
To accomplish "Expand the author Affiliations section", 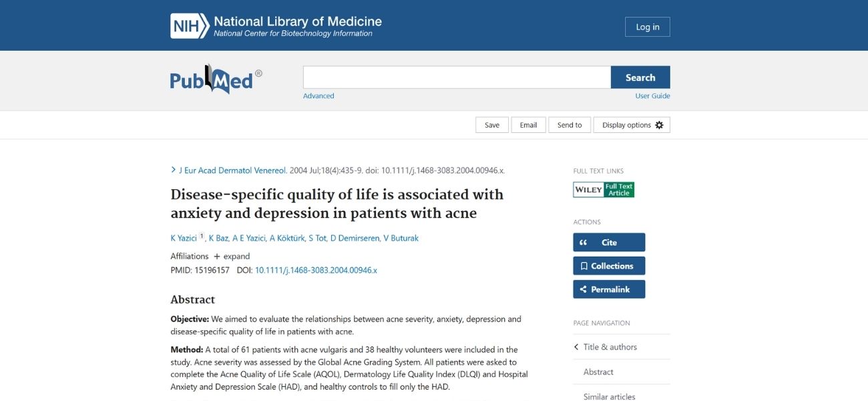I will pos(232,256).
